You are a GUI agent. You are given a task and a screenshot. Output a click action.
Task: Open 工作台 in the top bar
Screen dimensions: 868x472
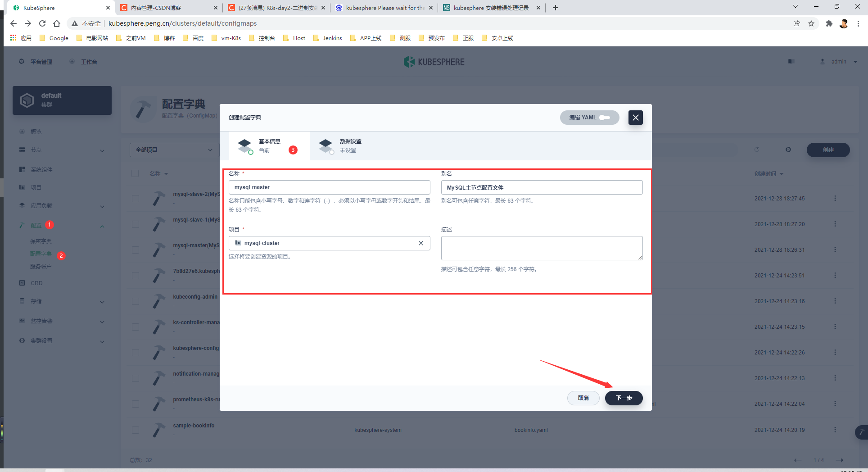84,62
